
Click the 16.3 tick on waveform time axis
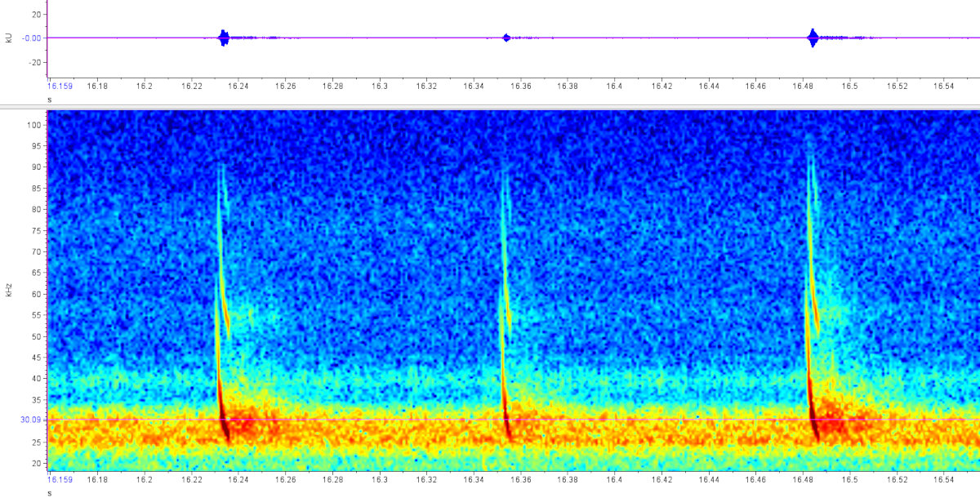(380, 85)
